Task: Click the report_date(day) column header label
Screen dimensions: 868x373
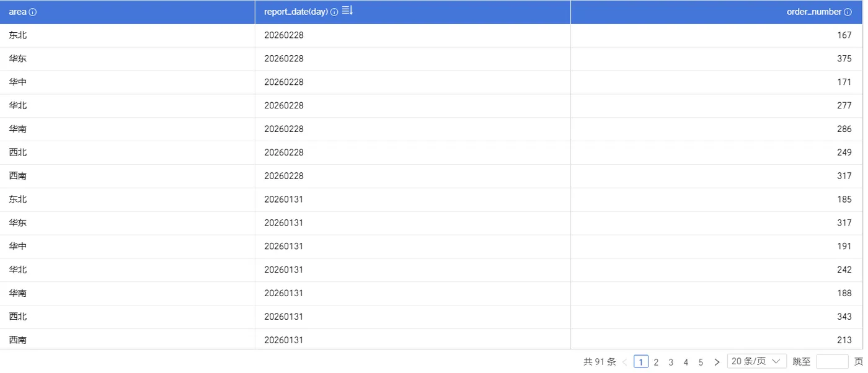Action: 296,12
